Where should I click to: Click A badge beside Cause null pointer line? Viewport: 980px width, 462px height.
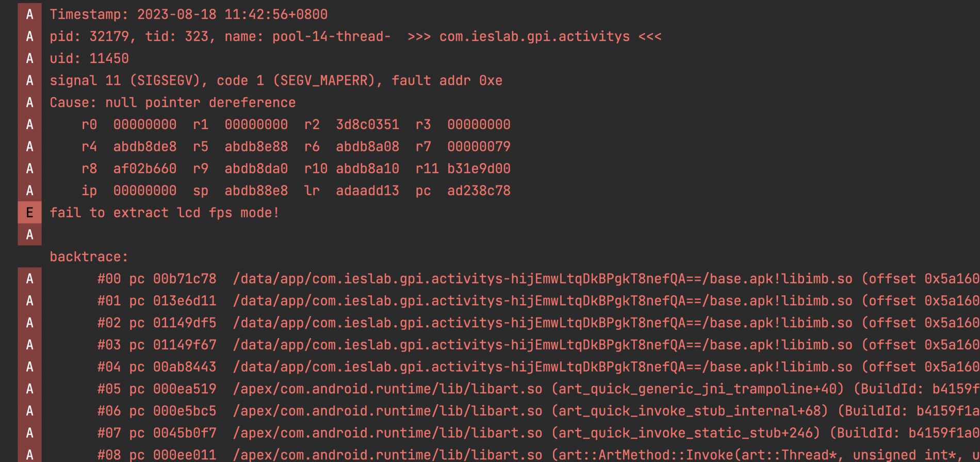point(29,103)
